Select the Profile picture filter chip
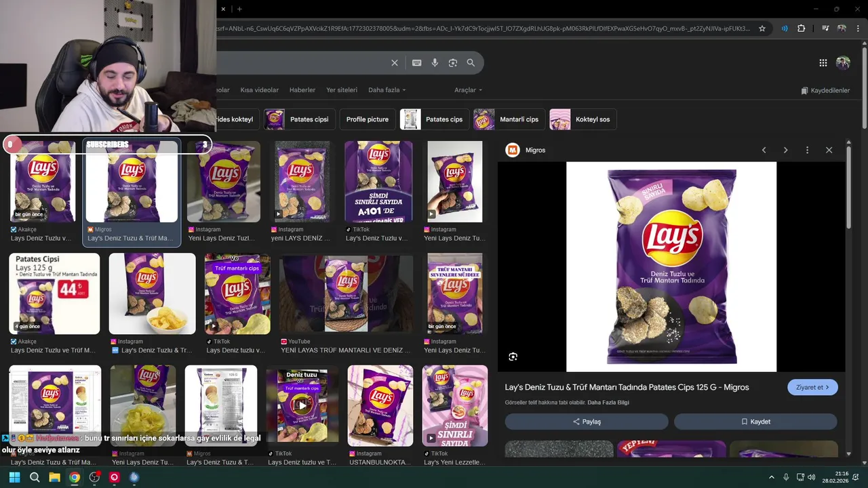The image size is (868, 488). (368, 119)
